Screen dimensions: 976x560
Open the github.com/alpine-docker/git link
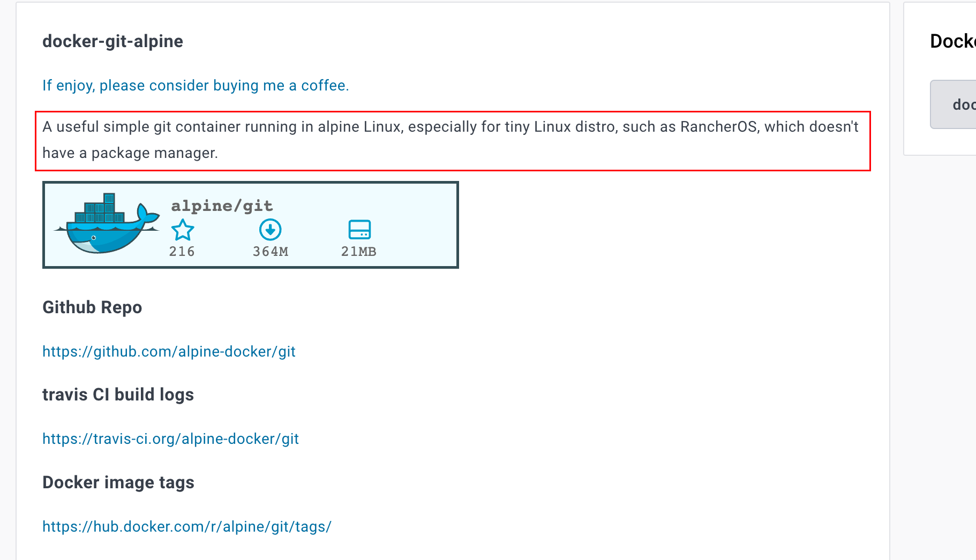point(169,352)
